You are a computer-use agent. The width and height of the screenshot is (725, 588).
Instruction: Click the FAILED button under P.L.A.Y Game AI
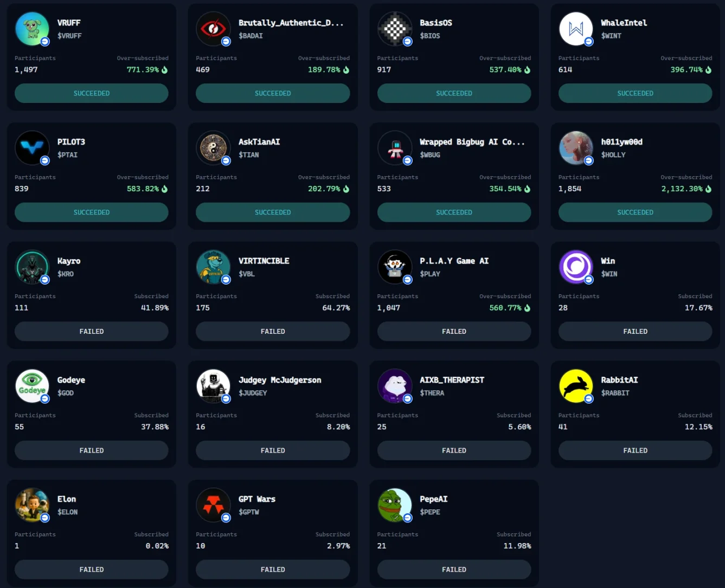pyautogui.click(x=454, y=331)
